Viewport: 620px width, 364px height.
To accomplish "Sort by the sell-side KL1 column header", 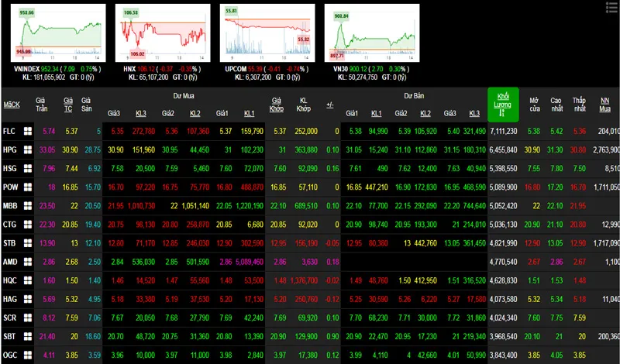I will coord(376,113).
